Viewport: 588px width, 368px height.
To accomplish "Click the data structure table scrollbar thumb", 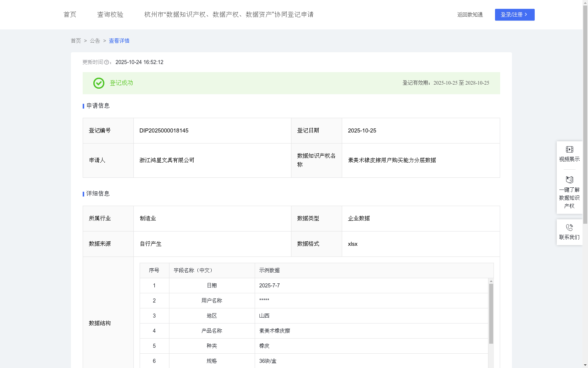I will (491, 314).
